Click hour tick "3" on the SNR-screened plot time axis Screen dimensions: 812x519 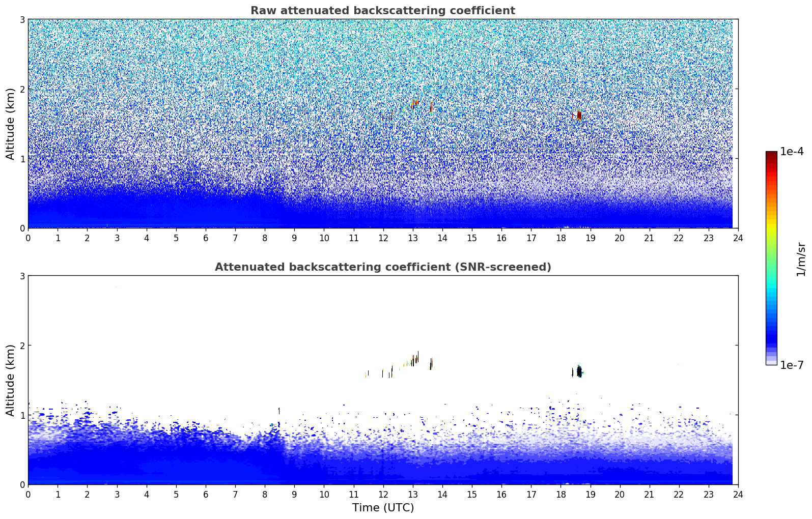click(117, 494)
